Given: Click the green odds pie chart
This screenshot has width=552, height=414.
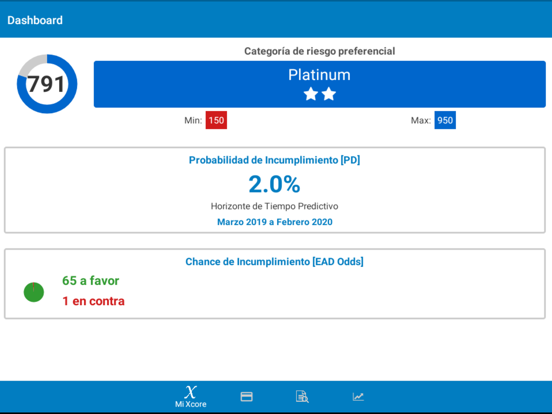Looking at the screenshot, I should pos(34,292).
